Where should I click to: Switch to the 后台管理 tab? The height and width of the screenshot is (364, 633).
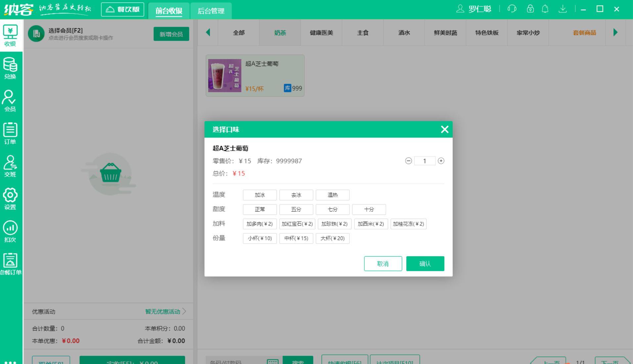coord(211,11)
